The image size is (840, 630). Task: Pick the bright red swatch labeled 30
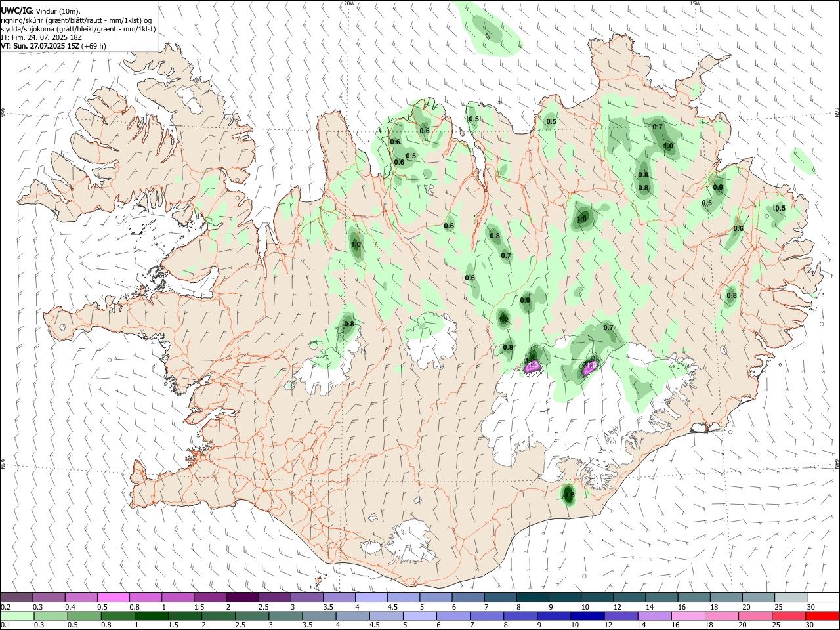(822, 616)
